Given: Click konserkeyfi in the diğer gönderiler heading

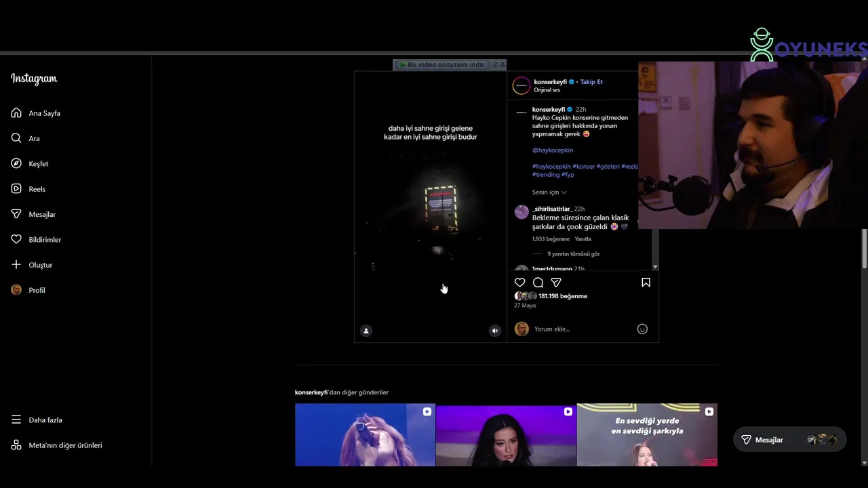Looking at the screenshot, I should click(311, 392).
